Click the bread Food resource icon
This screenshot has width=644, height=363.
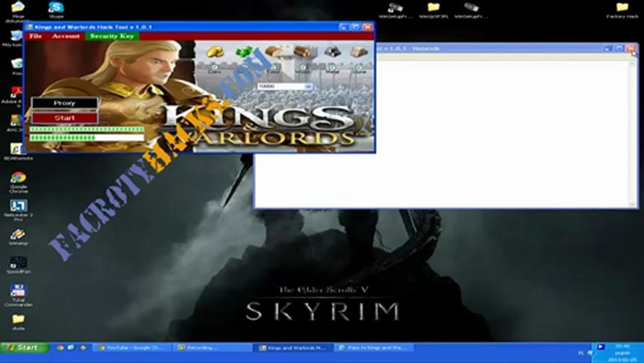click(273, 51)
